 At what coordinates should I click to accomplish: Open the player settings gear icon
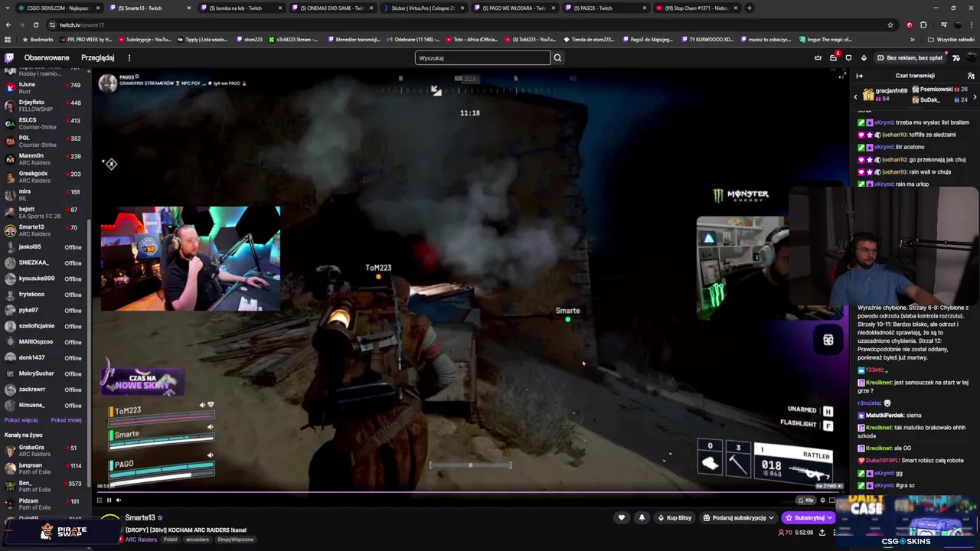pyautogui.click(x=822, y=500)
